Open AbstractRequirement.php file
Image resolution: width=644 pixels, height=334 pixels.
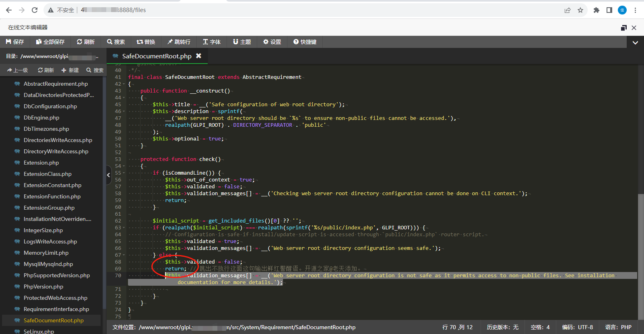click(x=56, y=84)
